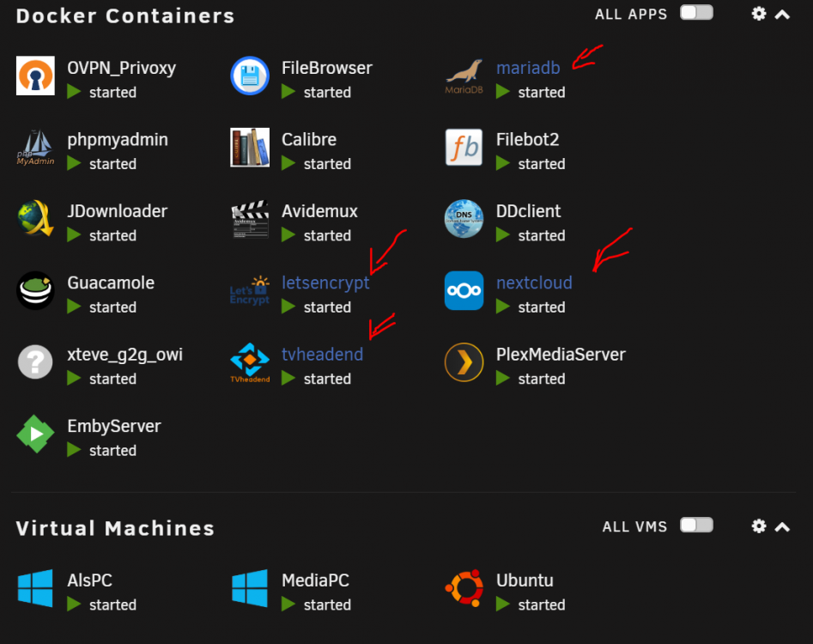This screenshot has height=644, width=813.
Task: Click the Avidemux name text
Action: tap(319, 211)
